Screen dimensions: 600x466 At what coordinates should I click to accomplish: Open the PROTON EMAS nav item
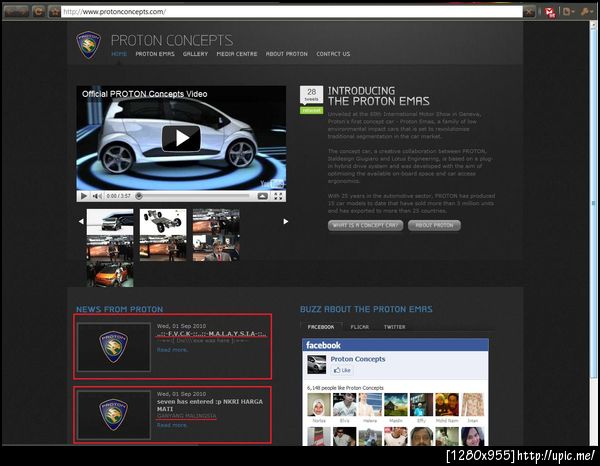pos(155,54)
